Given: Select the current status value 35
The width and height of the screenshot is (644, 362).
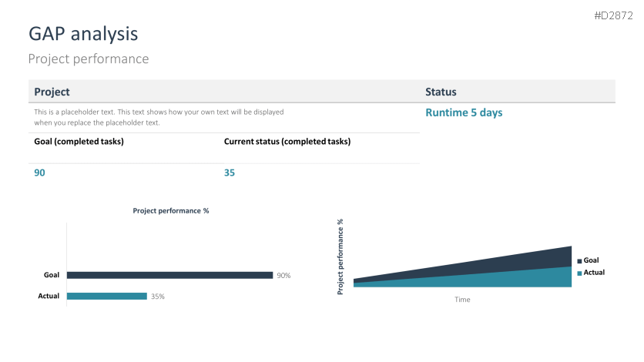Looking at the screenshot, I should pyautogui.click(x=230, y=173).
